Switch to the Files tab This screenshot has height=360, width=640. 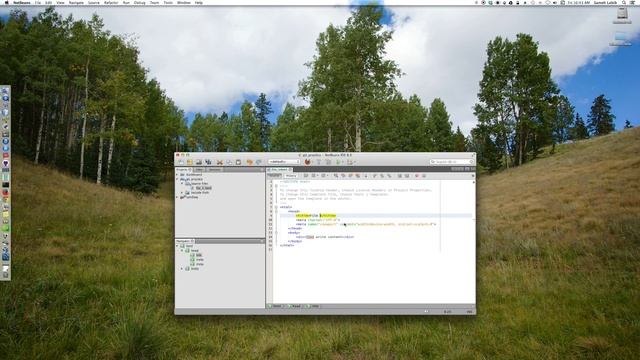[199, 169]
